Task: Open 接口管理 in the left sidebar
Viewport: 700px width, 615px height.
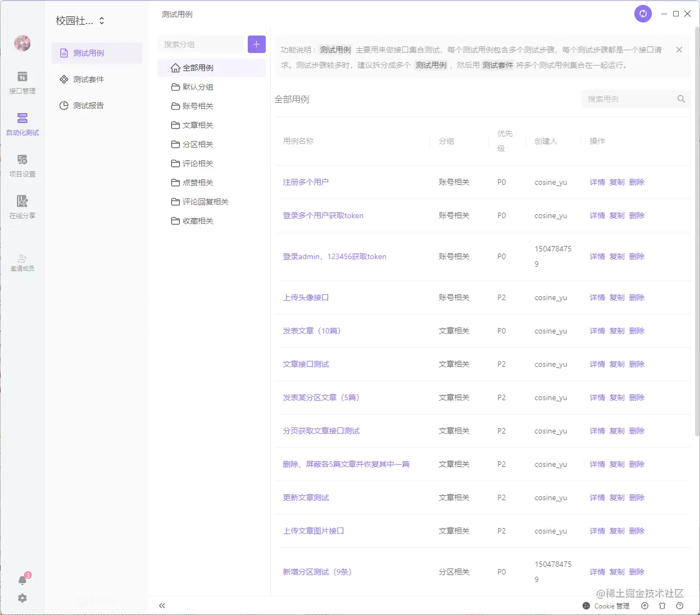Action: point(22,83)
